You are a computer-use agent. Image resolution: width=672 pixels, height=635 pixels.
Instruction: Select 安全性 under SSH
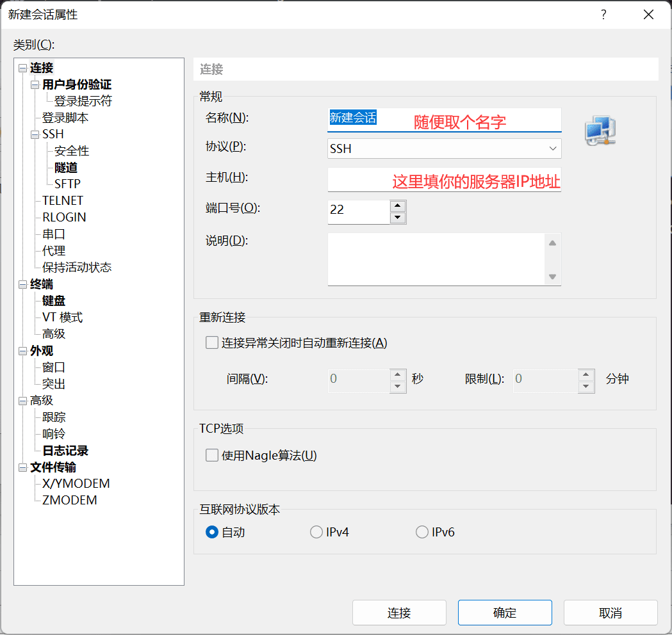coord(72,151)
